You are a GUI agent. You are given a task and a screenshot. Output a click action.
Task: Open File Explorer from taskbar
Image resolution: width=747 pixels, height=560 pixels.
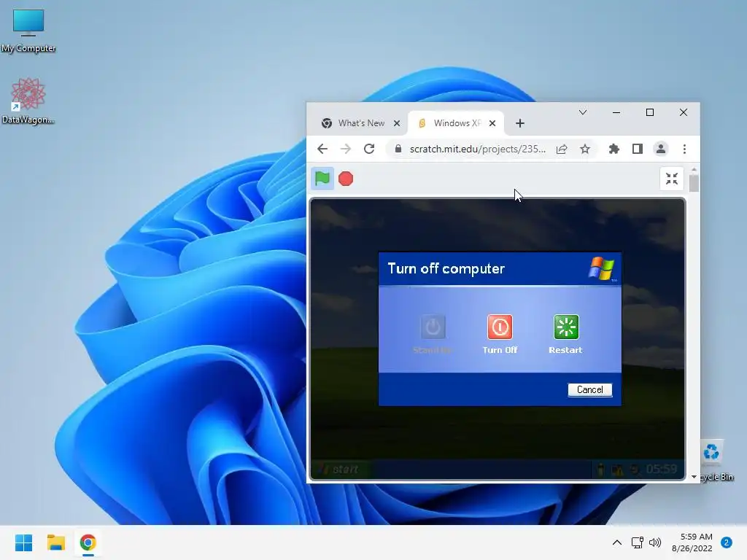pyautogui.click(x=55, y=542)
